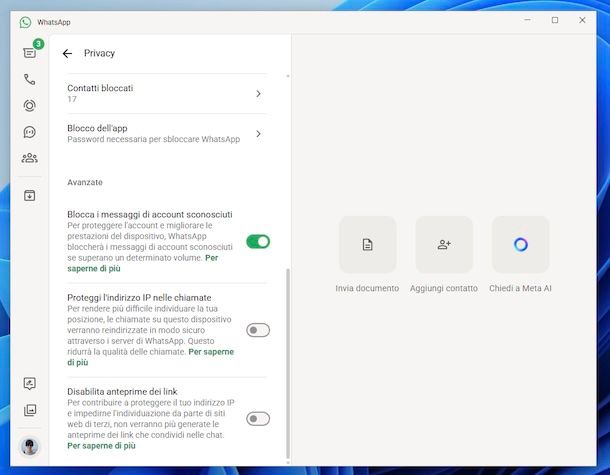Open the Communities people icon

tap(30, 158)
